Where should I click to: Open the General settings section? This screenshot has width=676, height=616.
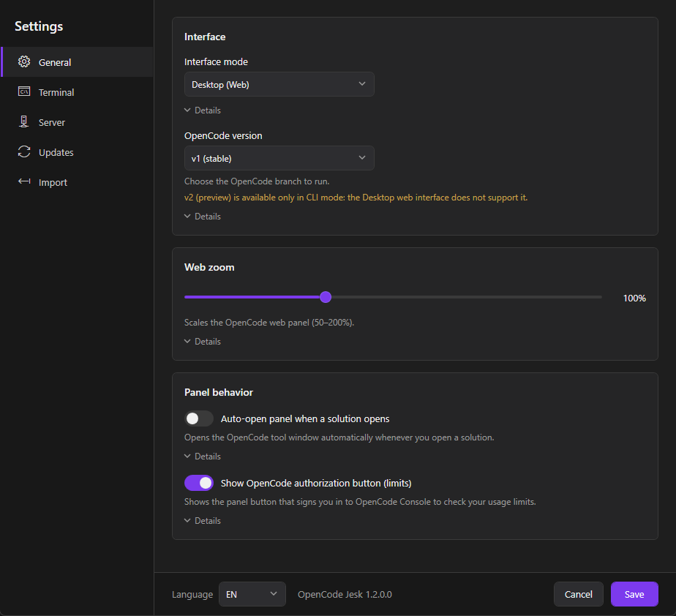(78, 62)
